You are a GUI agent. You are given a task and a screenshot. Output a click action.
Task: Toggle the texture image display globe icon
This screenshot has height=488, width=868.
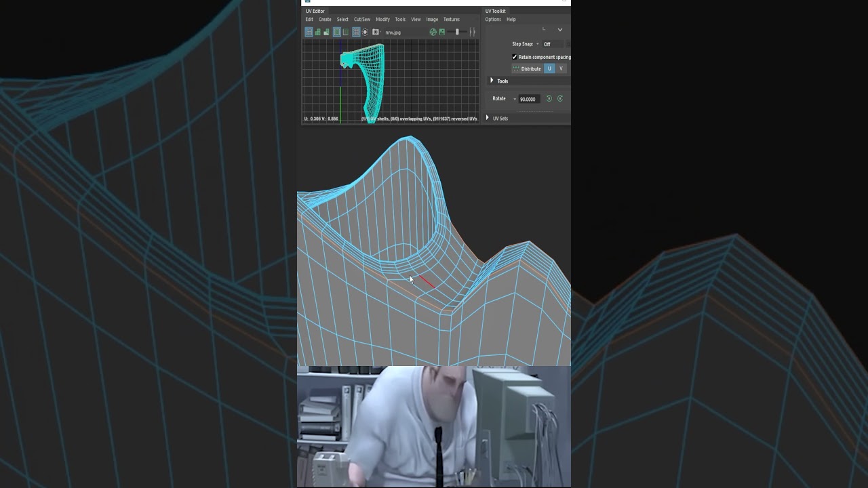click(433, 32)
